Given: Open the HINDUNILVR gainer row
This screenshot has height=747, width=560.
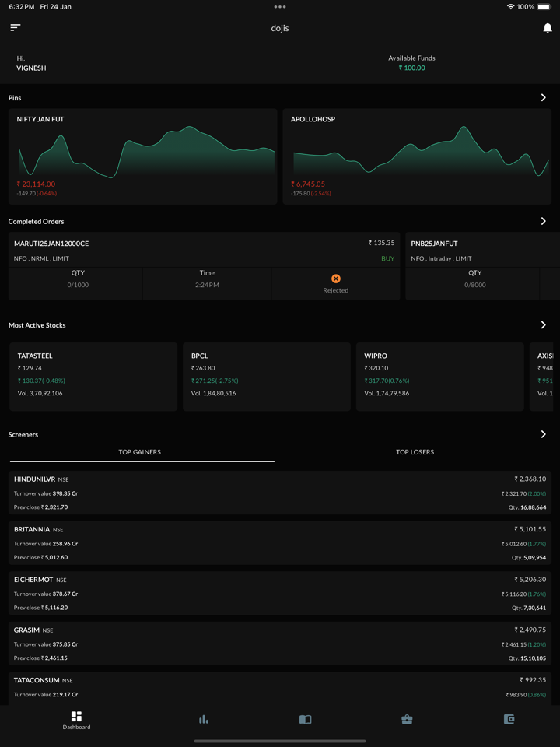Looking at the screenshot, I should tap(280, 493).
